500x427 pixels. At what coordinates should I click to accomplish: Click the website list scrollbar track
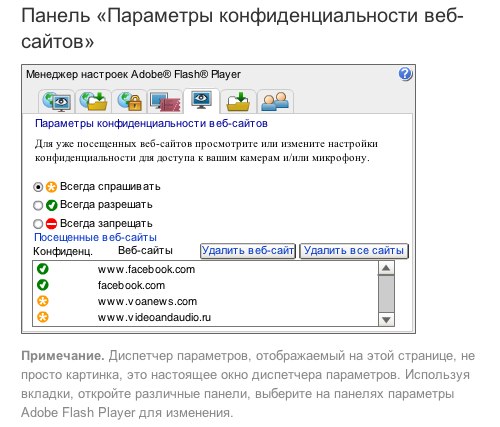coord(386,294)
